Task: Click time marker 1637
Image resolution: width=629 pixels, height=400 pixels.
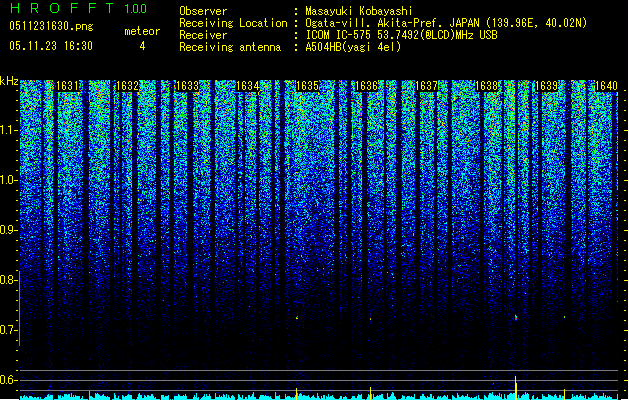Action: click(426, 86)
